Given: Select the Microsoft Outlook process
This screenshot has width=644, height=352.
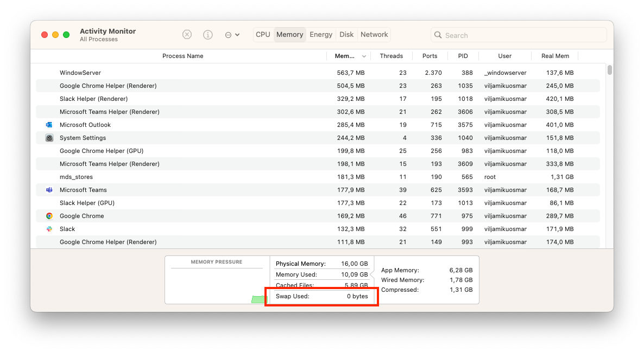Looking at the screenshot, I should point(318,125).
